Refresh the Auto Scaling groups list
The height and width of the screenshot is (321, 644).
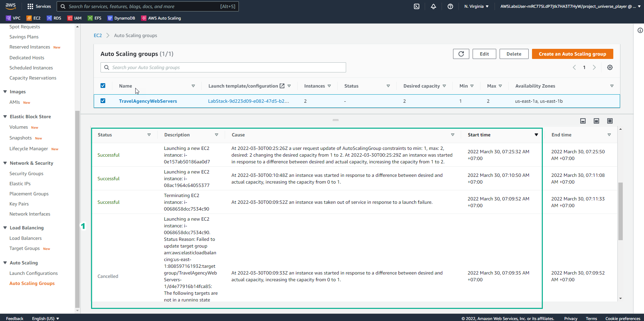click(461, 54)
